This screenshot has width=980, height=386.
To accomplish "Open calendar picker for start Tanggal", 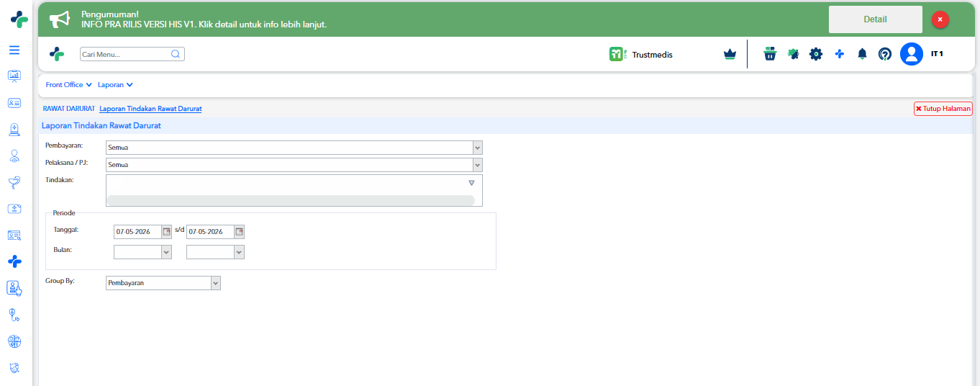I will coord(166,232).
